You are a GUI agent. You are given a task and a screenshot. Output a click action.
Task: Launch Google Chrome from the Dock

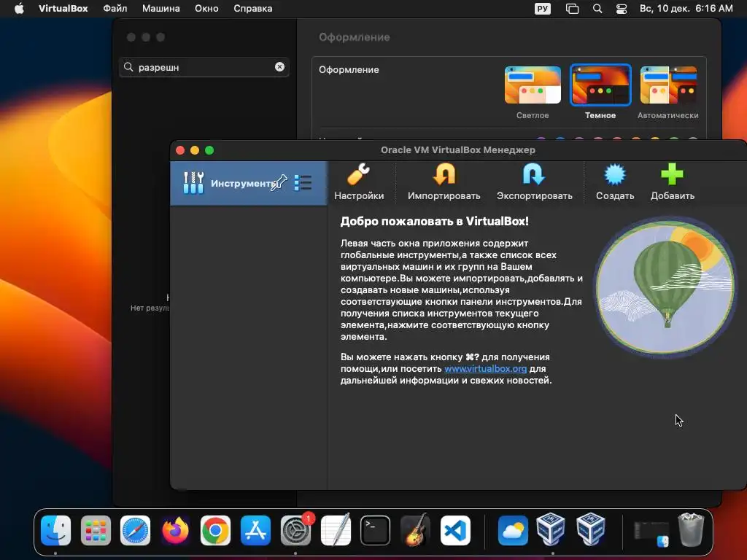[x=215, y=530]
